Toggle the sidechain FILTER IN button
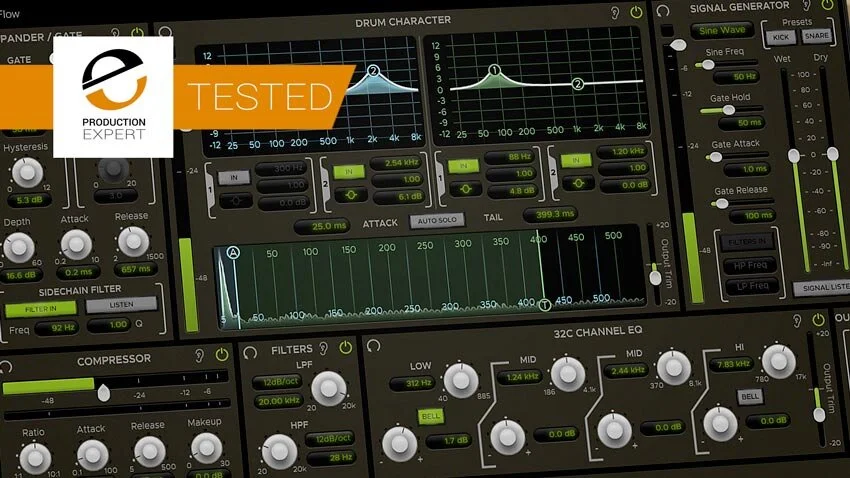The height and width of the screenshot is (478, 850). 41,309
